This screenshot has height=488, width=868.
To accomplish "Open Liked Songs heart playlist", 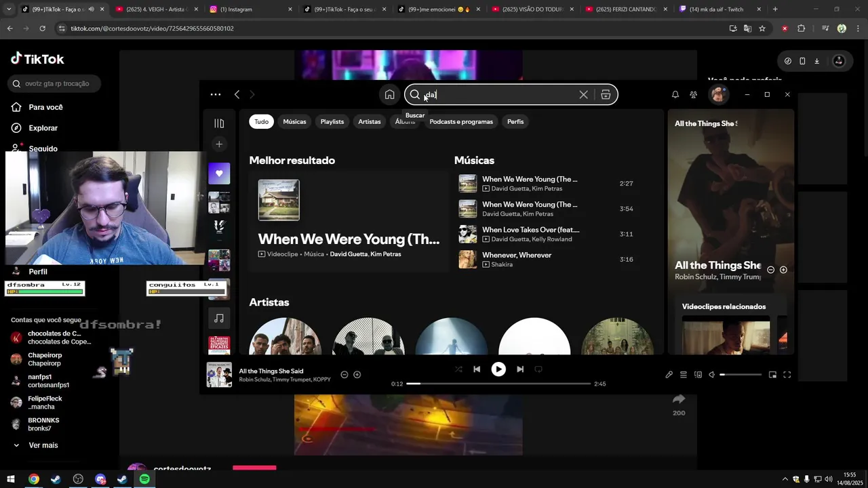I will 219,174.
